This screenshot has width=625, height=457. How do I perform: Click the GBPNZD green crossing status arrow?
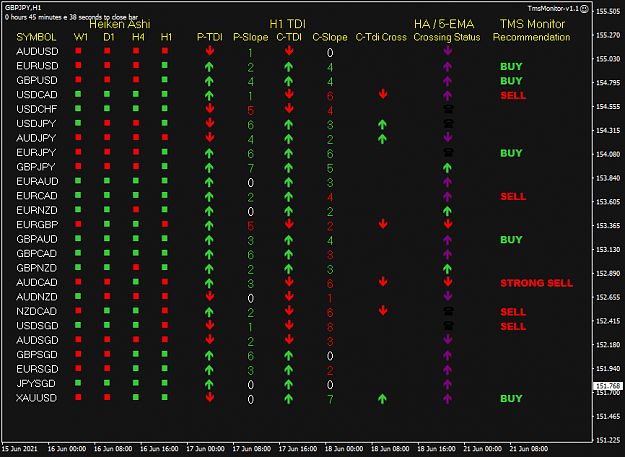coord(448,269)
